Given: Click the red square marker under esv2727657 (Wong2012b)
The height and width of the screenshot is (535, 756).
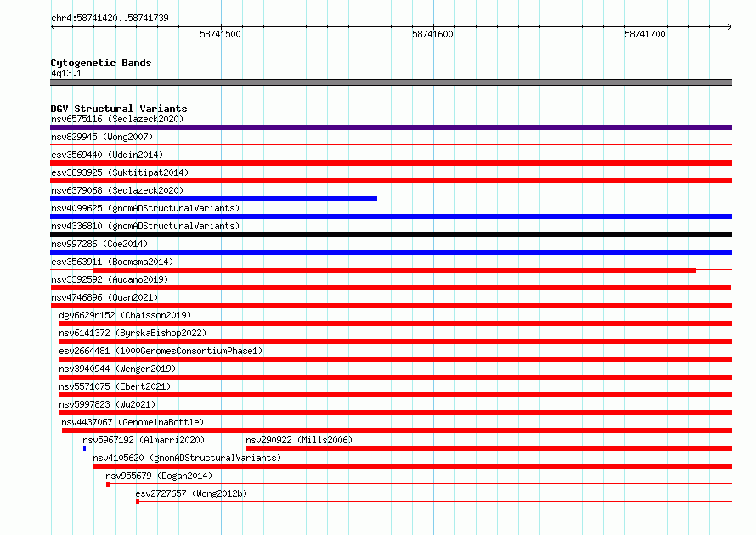Looking at the screenshot, I should [138, 502].
